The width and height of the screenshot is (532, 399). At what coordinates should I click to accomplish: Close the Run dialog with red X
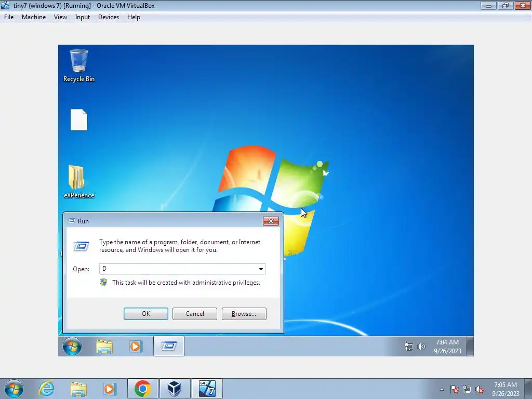271,221
